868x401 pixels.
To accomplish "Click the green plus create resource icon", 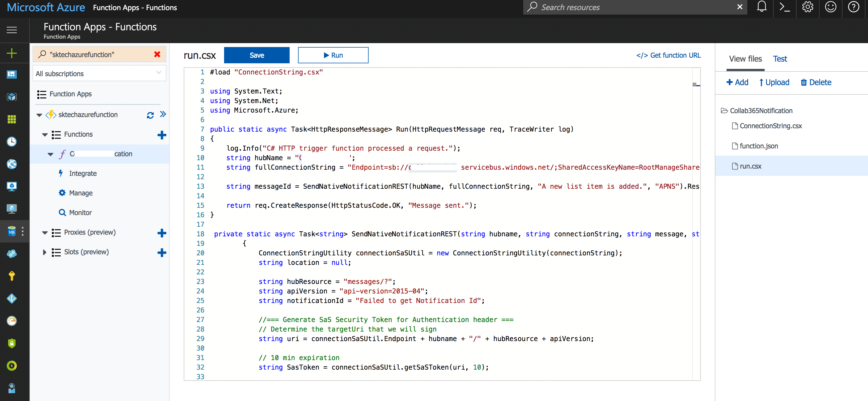I will point(12,53).
